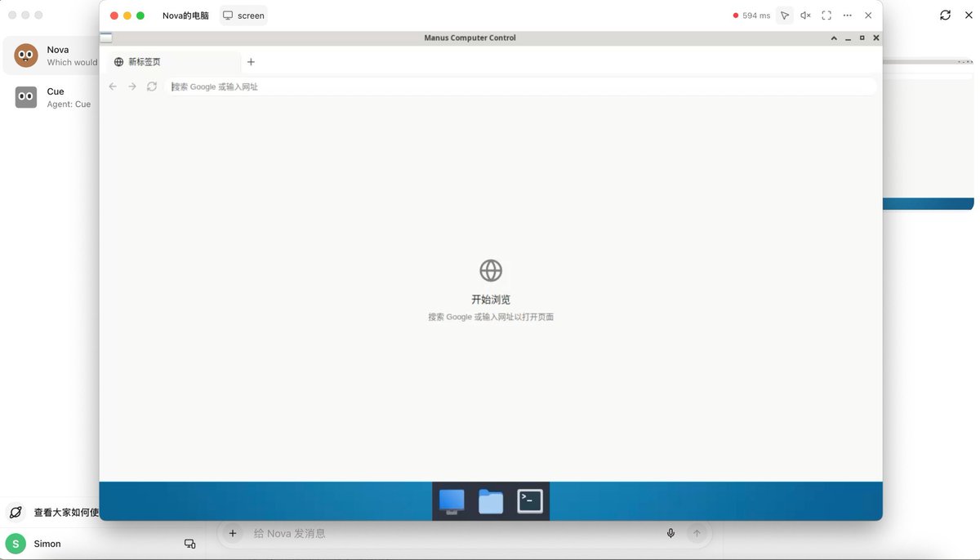
Task: Click the globe icon above 开始浏览
Action: (x=491, y=270)
